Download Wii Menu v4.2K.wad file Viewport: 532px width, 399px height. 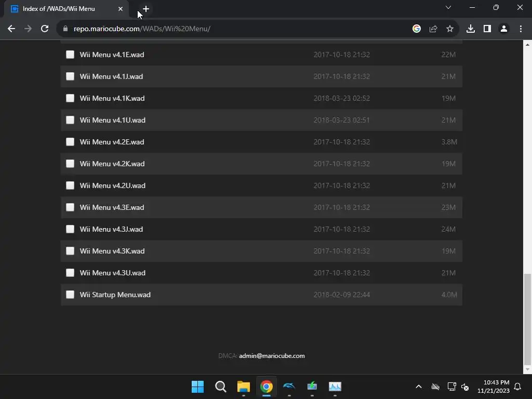pos(112,164)
